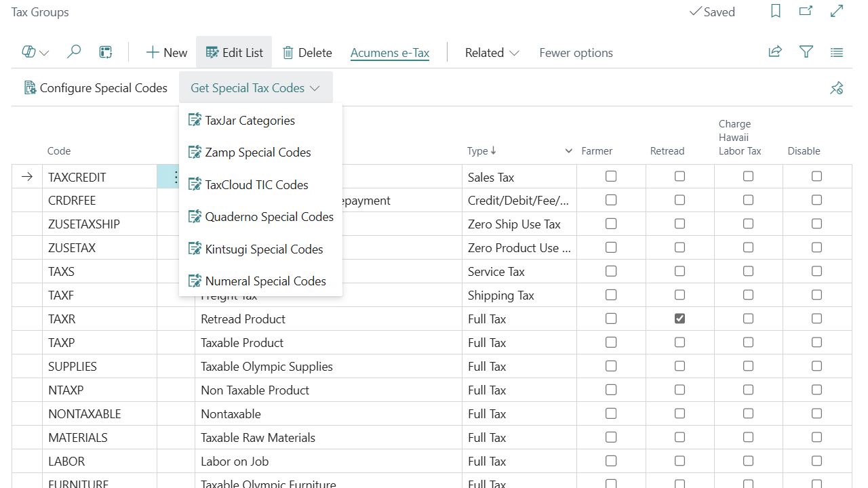
Task: Open the Type column header dropdown
Action: click(x=568, y=151)
